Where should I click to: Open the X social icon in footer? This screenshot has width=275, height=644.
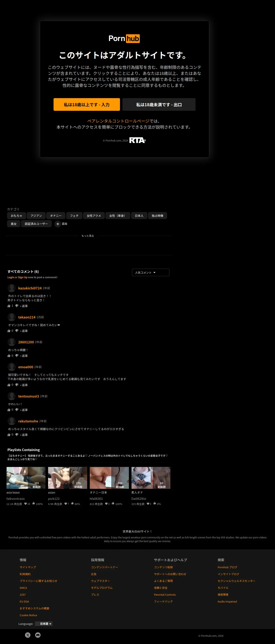(28, 635)
